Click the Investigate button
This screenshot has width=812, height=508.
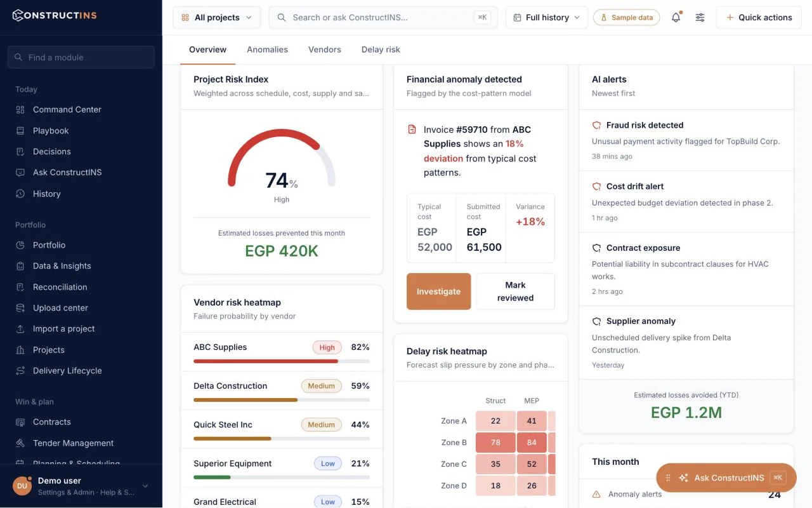[438, 291]
